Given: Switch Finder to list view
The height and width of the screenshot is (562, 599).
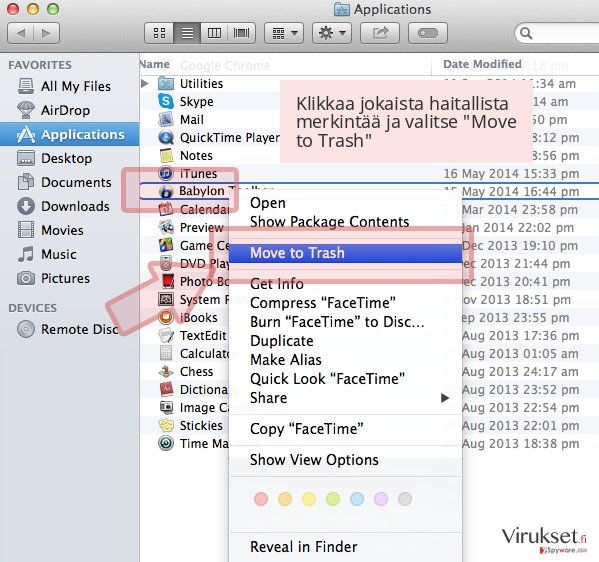Looking at the screenshot, I should (187, 33).
